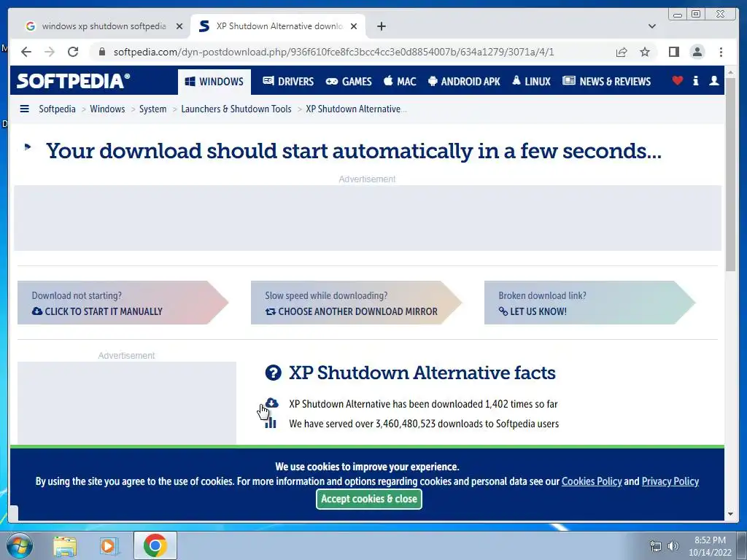Reload the page with the refresh icon
This screenshot has height=560, width=747.
pyautogui.click(x=73, y=52)
